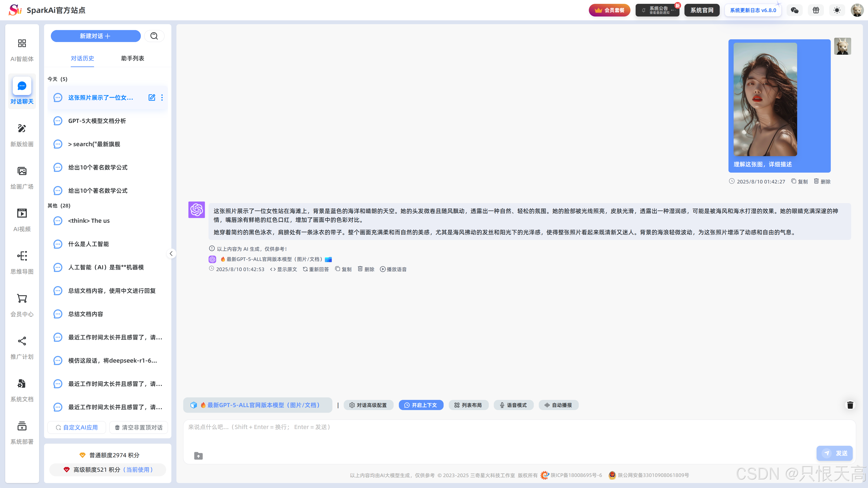Click the 自定义AI应用 button

[77, 428]
